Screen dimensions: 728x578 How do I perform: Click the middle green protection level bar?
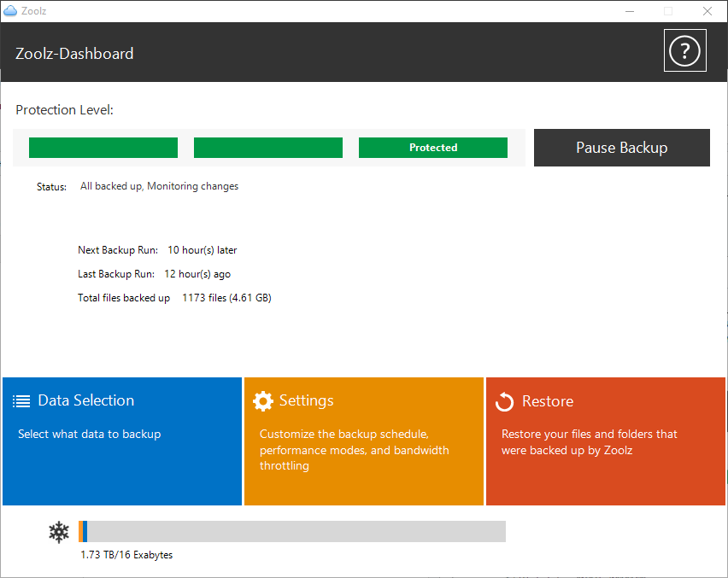click(x=268, y=148)
